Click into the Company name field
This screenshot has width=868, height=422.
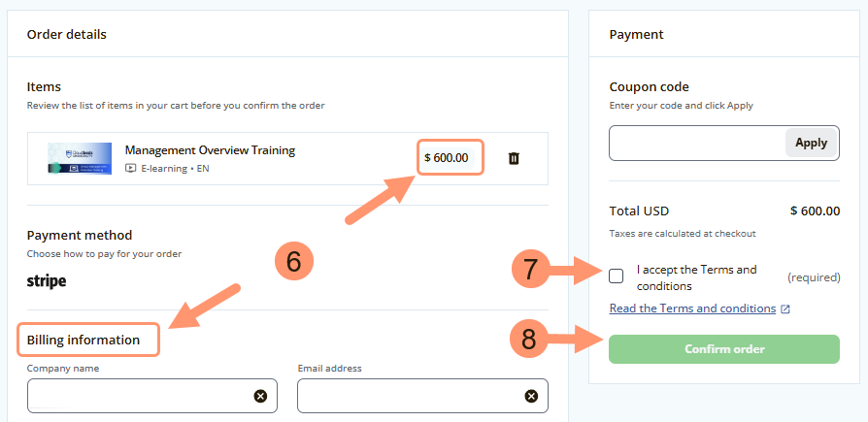click(141, 396)
